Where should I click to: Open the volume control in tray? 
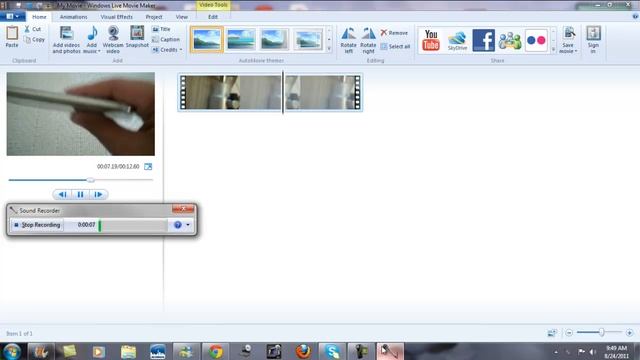coord(593,351)
